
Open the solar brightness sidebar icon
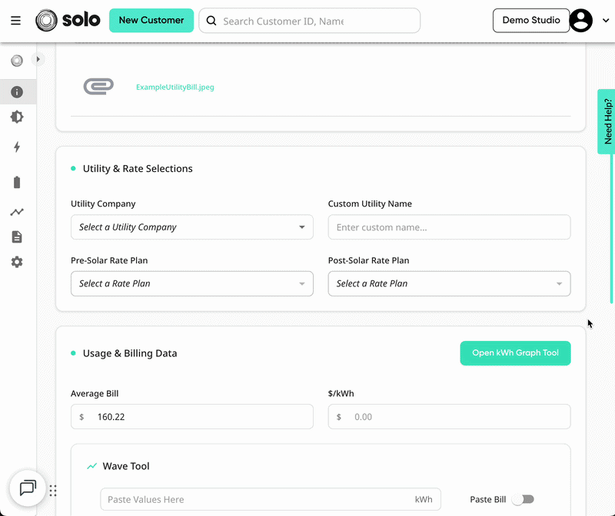(17, 117)
